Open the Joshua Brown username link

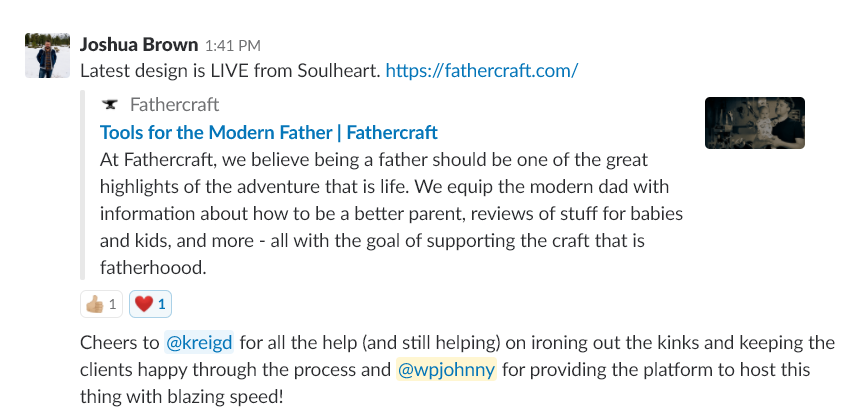pos(138,45)
